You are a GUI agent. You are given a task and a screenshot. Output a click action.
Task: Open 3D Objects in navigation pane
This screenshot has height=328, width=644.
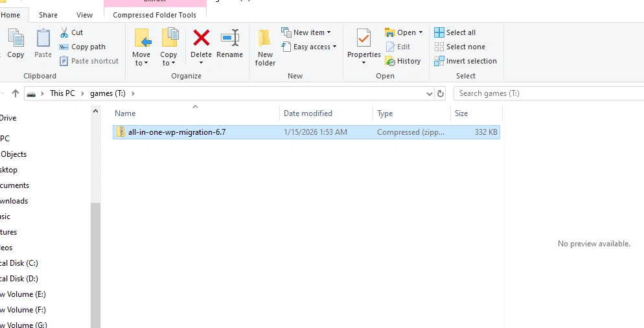[14, 154]
